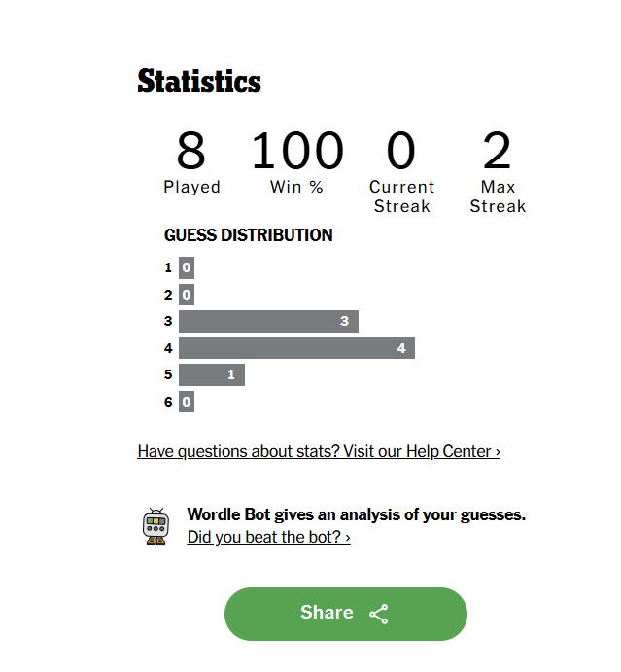Click the distribution bar showing 1 win
This screenshot has width=621, height=672.
(x=212, y=374)
